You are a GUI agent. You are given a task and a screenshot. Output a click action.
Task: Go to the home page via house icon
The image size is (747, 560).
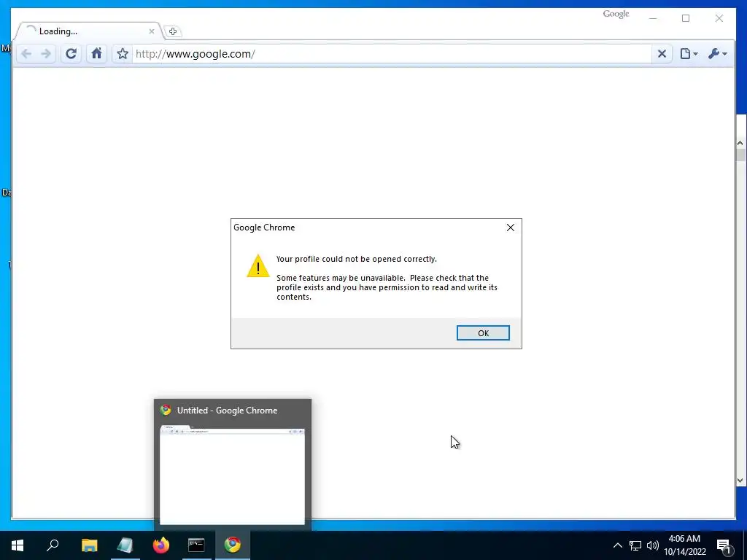[x=97, y=53]
